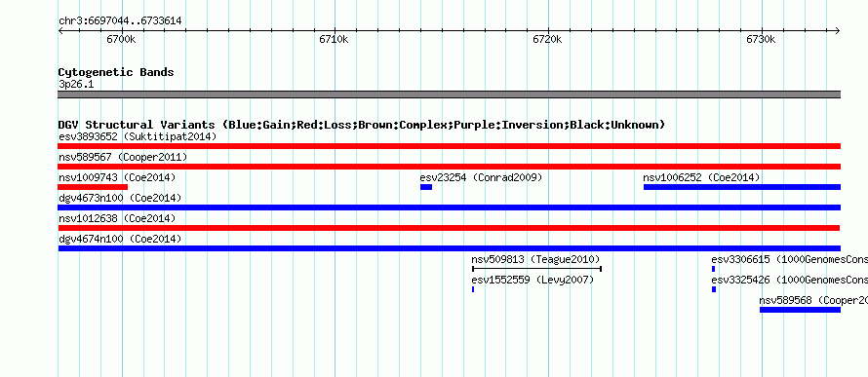Open the nsv589567 (Cooper2011) variant label
The image size is (868, 377).
123,158
